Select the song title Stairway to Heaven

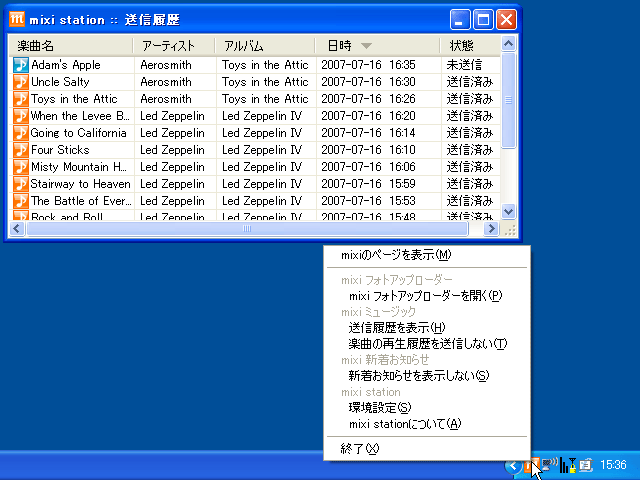pyautogui.click(x=80, y=184)
